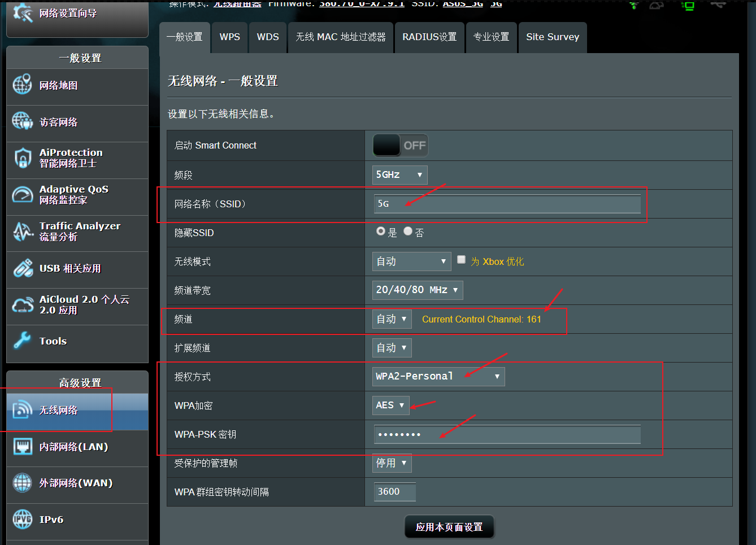Switch to the WPS tab
756x545 pixels.
point(230,37)
